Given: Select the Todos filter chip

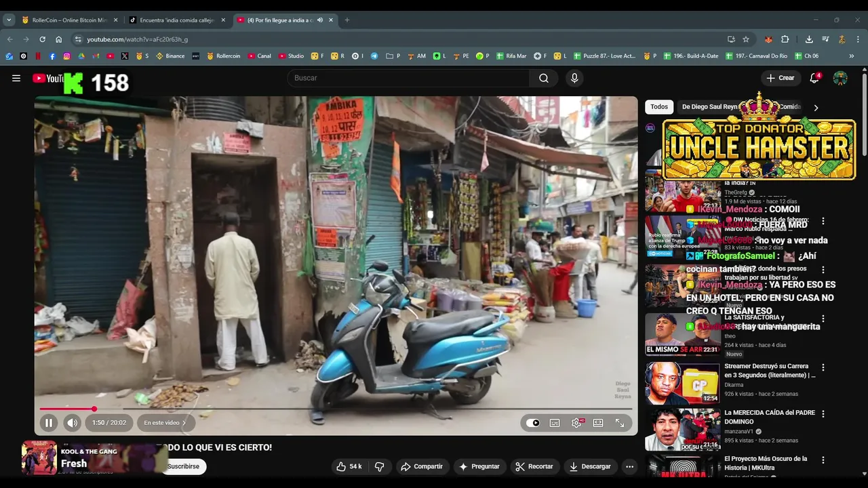Looking at the screenshot, I should (x=659, y=106).
